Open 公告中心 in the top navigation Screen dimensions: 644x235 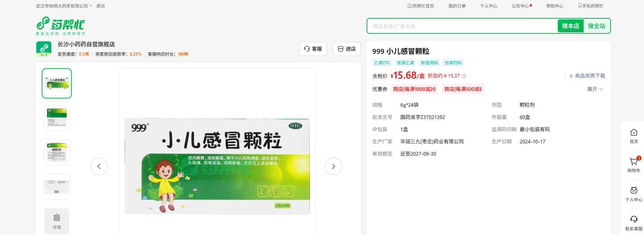click(521, 6)
